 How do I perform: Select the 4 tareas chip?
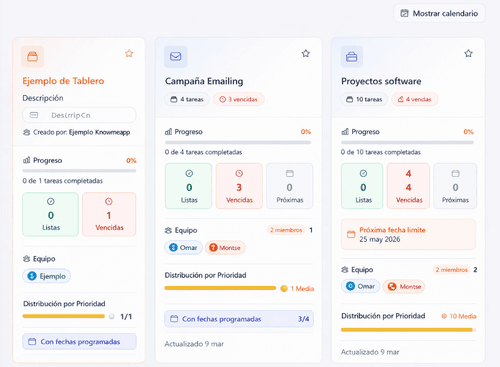click(187, 99)
